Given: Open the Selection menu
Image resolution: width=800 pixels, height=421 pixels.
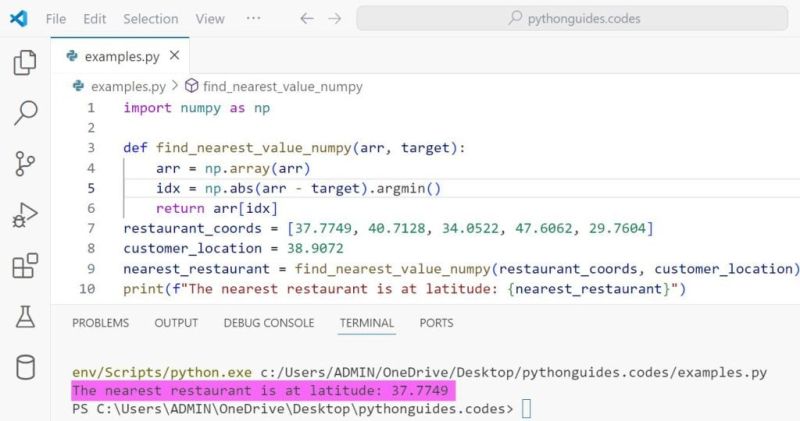Looking at the screenshot, I should pos(151,19).
